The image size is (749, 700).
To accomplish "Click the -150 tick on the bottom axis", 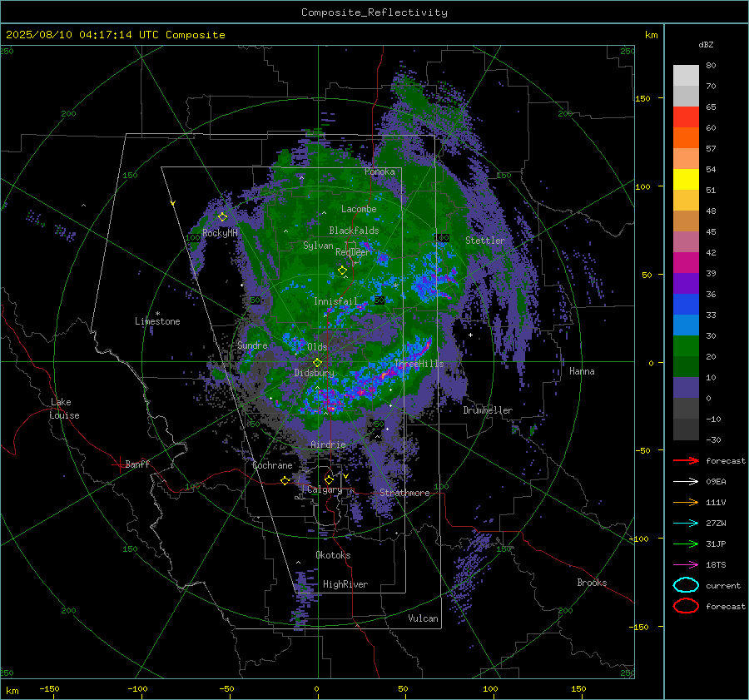I will 49,688.
